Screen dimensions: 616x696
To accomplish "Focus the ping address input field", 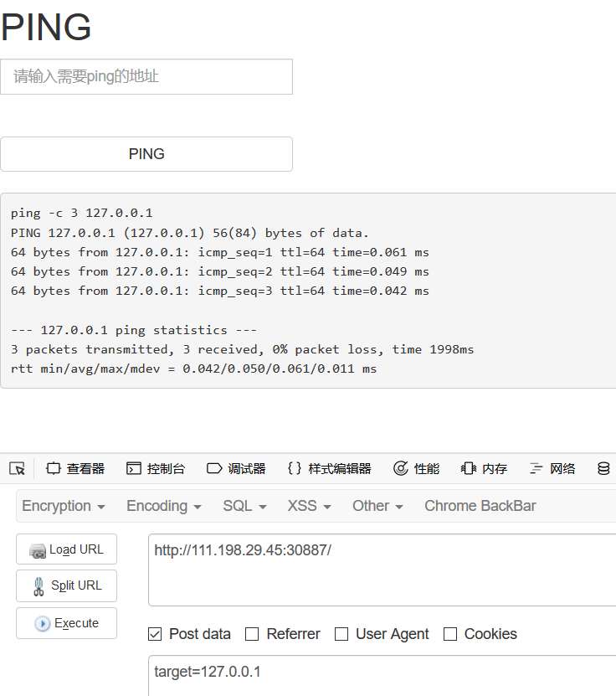I will pyautogui.click(x=146, y=76).
